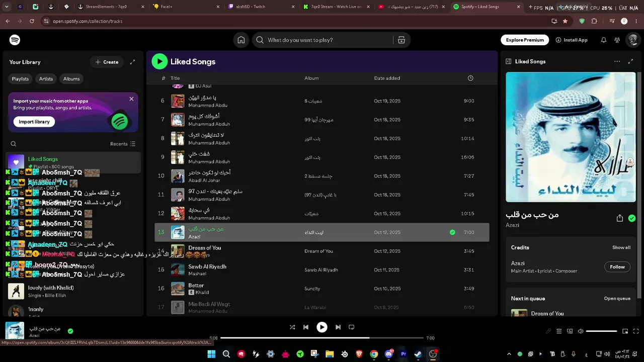Expand Your Library to full view
Image resolution: width=644 pixels, height=362 pixels.
click(132, 62)
